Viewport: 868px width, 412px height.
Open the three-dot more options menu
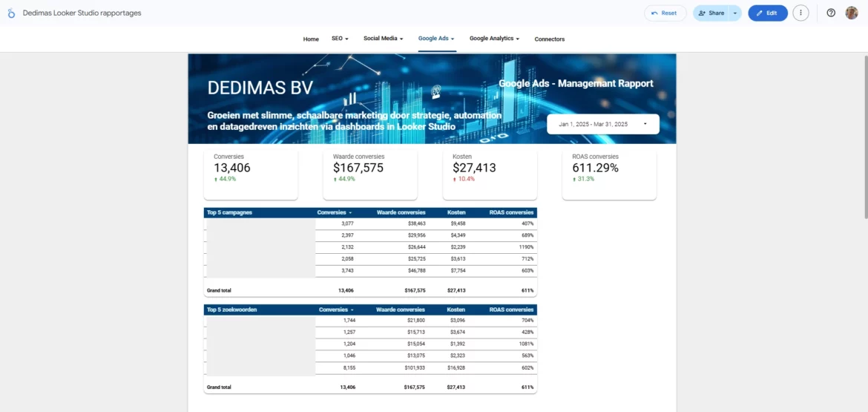[x=800, y=13]
